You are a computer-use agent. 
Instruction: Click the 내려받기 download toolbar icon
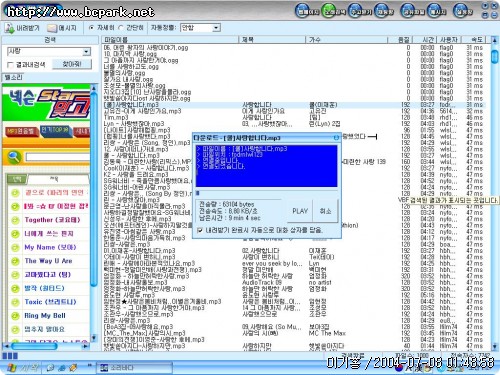[9, 28]
